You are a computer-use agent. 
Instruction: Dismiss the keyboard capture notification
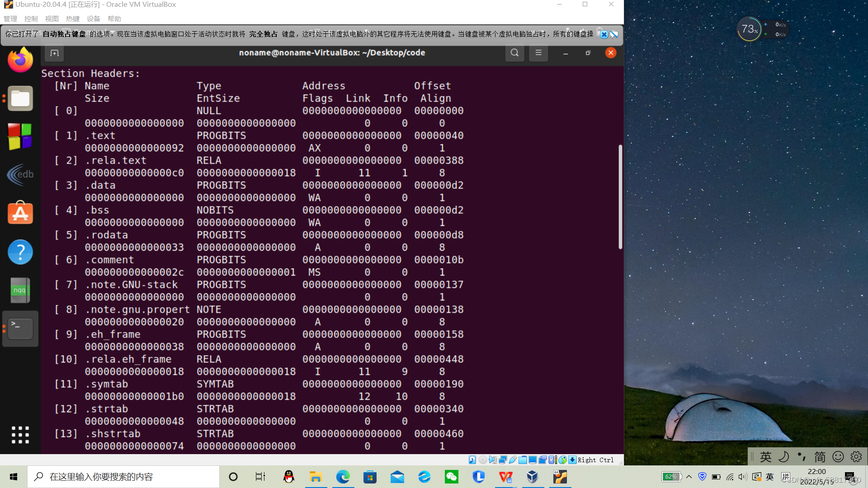point(604,34)
